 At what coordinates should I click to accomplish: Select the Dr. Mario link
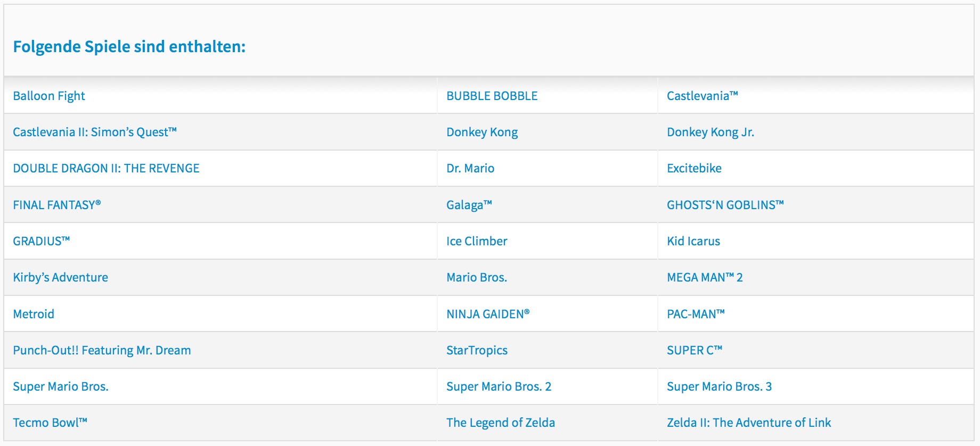tap(470, 168)
